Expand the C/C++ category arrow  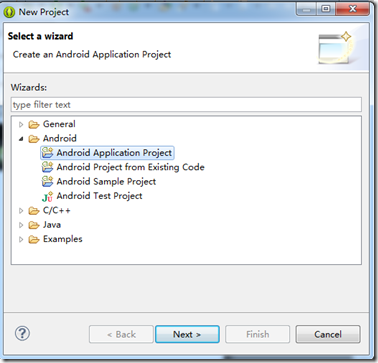[x=21, y=211]
